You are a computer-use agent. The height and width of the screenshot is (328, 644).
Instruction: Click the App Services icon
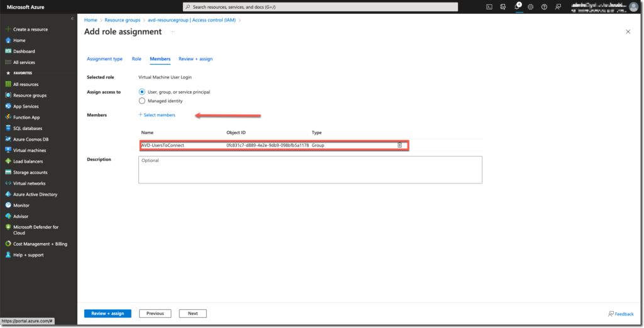point(8,106)
